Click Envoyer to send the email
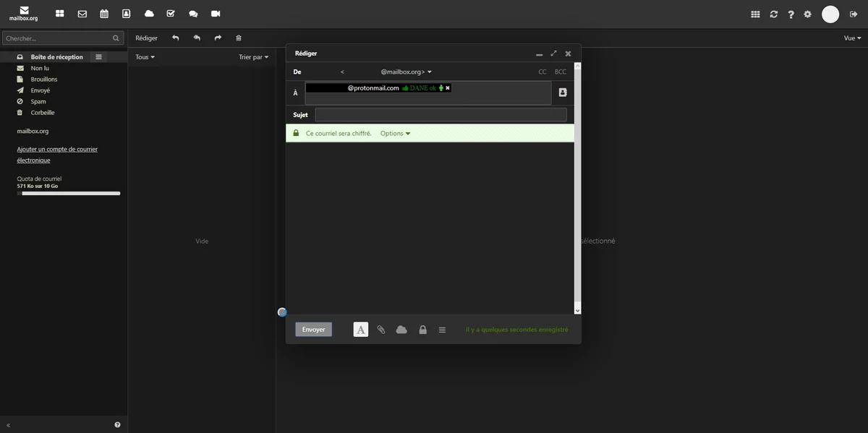This screenshot has height=433, width=868. [314, 330]
